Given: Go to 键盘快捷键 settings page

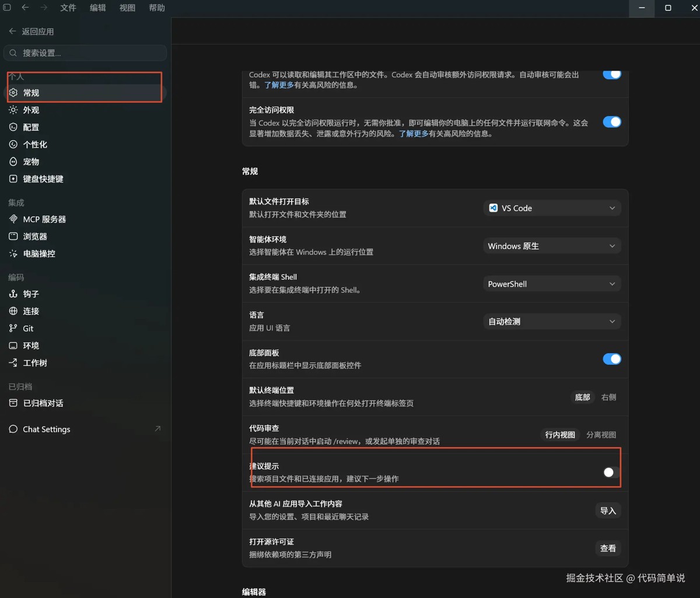Looking at the screenshot, I should tap(85, 179).
